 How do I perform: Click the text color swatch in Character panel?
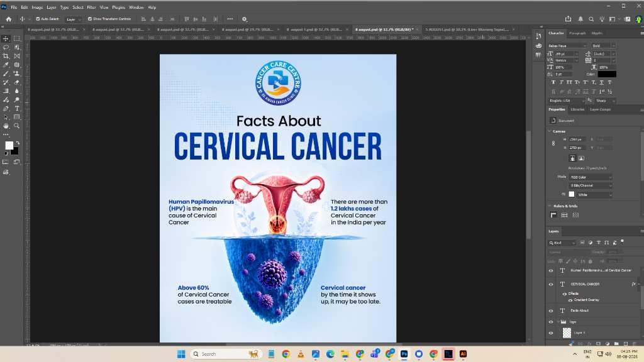coord(607,74)
